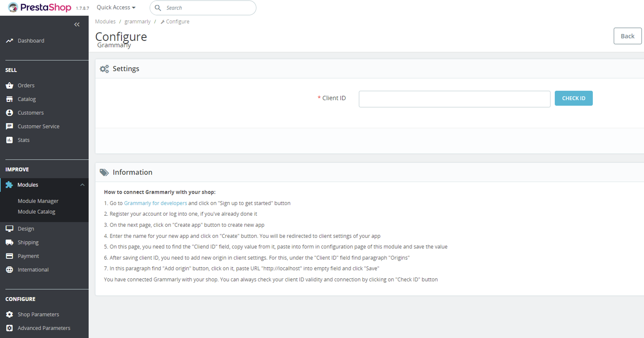Click the SELL section header

pyautogui.click(x=11, y=70)
